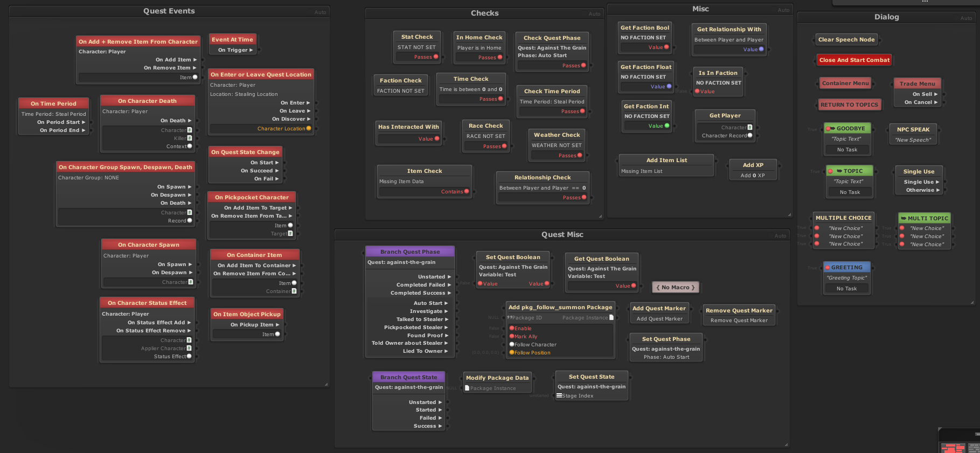Click the Completed Success output arrow
Screen dimensions: 980x453
[x=449, y=293]
